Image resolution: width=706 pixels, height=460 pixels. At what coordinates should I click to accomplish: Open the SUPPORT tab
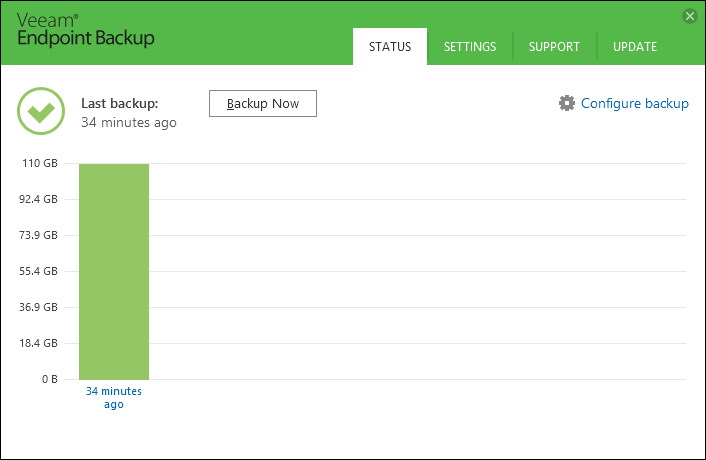pyautogui.click(x=554, y=47)
